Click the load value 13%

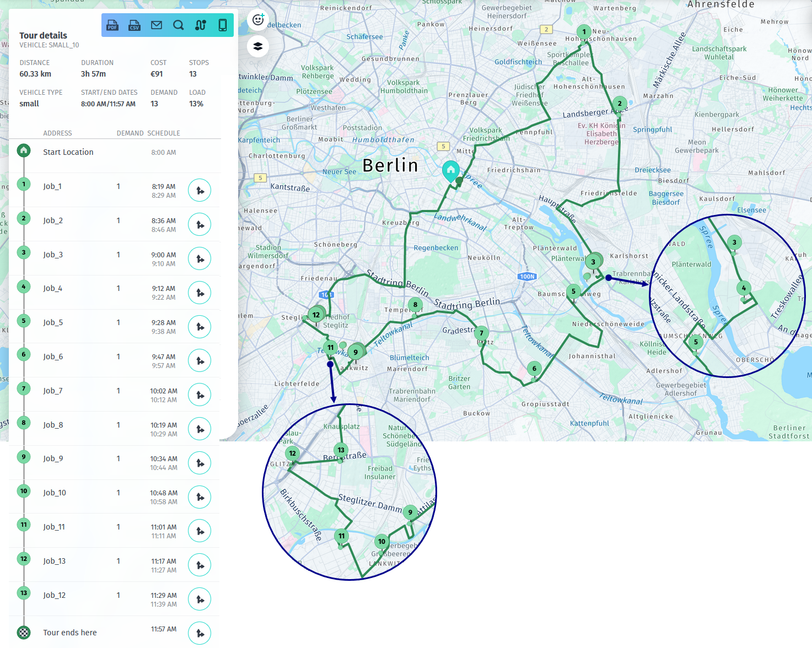[x=196, y=104]
